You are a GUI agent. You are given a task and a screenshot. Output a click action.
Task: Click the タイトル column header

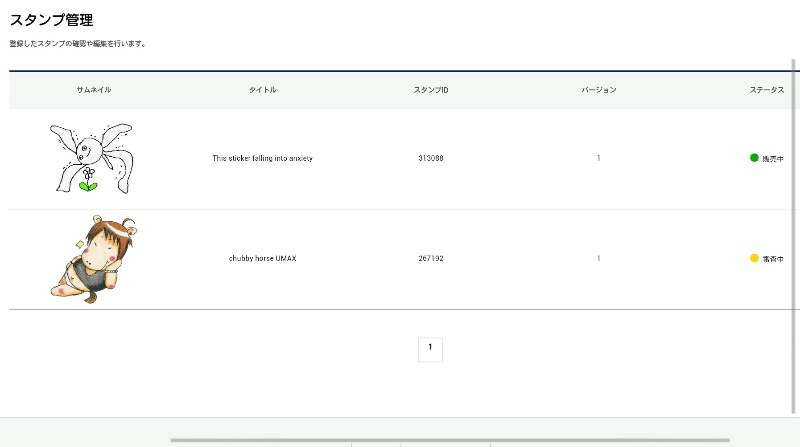point(263,90)
